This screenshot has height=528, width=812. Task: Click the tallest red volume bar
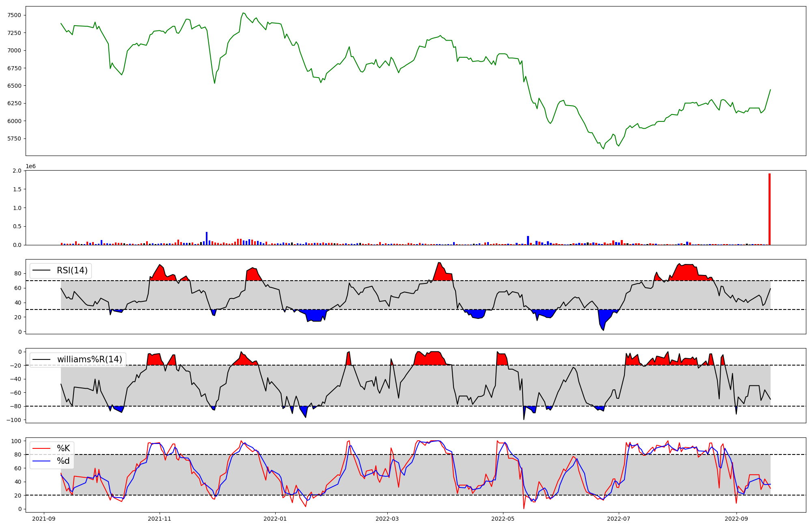pos(769,209)
